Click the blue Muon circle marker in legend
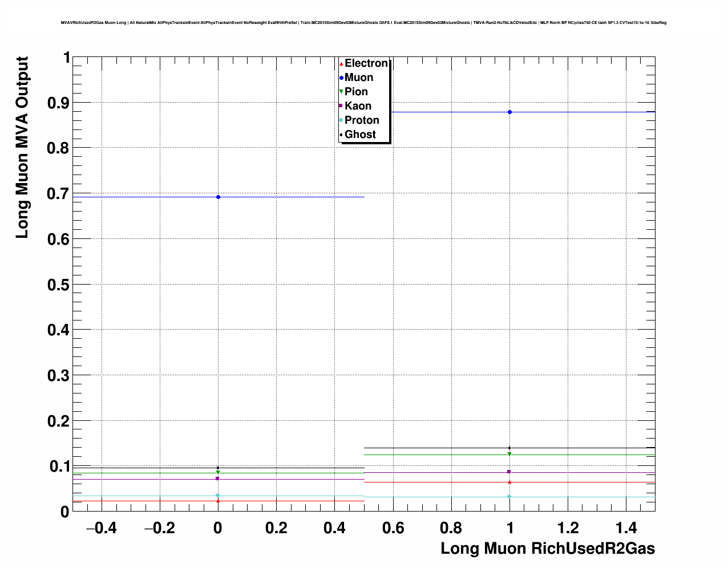Screen dimensions: 728x568 [341, 78]
